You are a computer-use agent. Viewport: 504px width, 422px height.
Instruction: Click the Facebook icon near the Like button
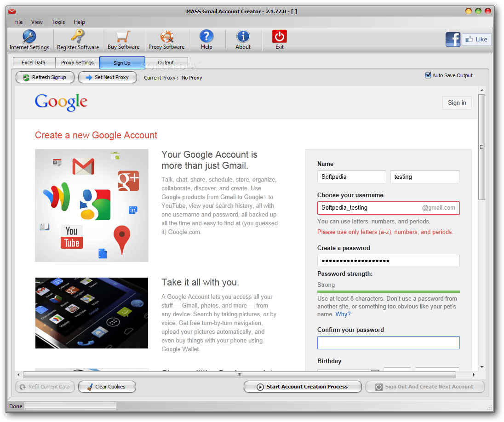(453, 39)
